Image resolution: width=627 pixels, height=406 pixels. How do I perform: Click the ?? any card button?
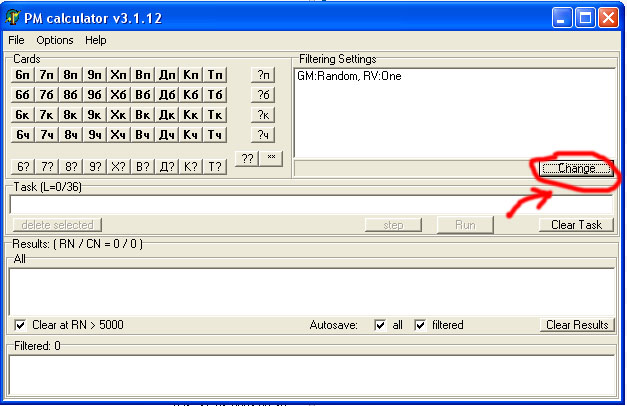[x=247, y=159]
